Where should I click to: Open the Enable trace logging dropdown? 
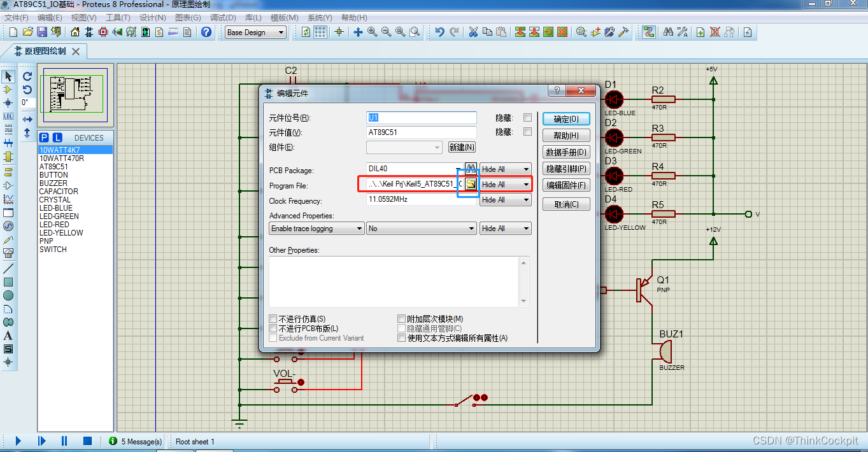[x=317, y=229]
